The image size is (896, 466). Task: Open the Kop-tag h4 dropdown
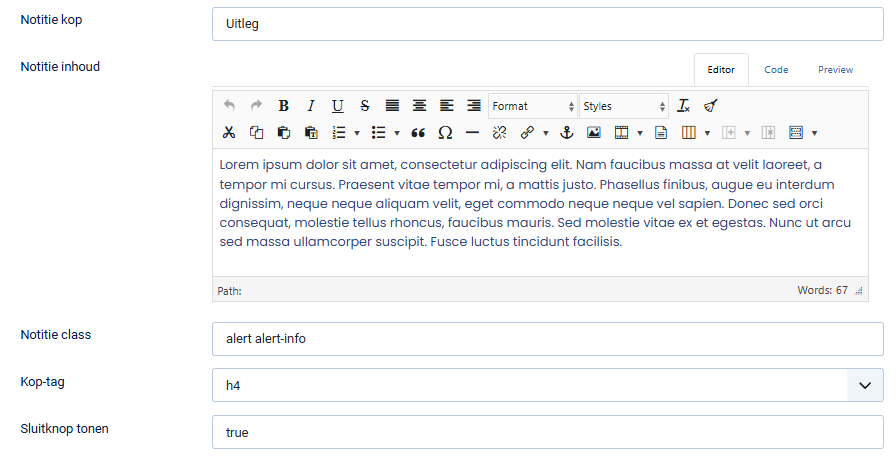[x=547, y=385]
